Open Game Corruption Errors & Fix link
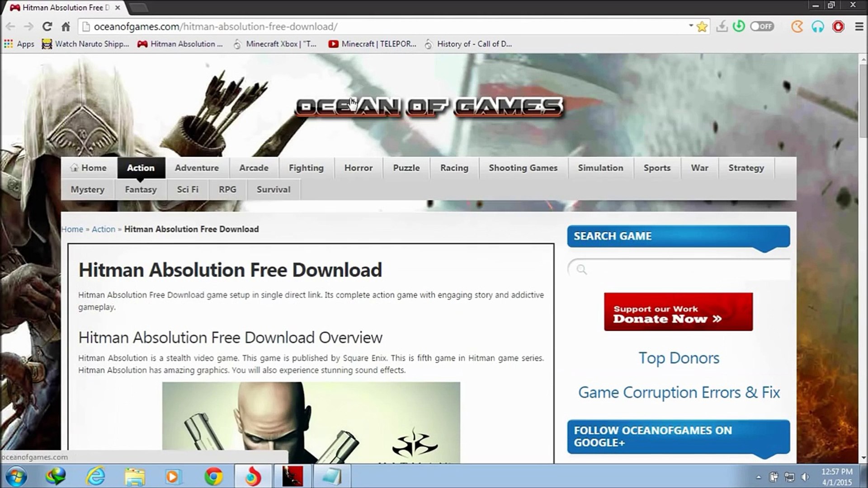The height and width of the screenshot is (488, 868). [x=679, y=392]
